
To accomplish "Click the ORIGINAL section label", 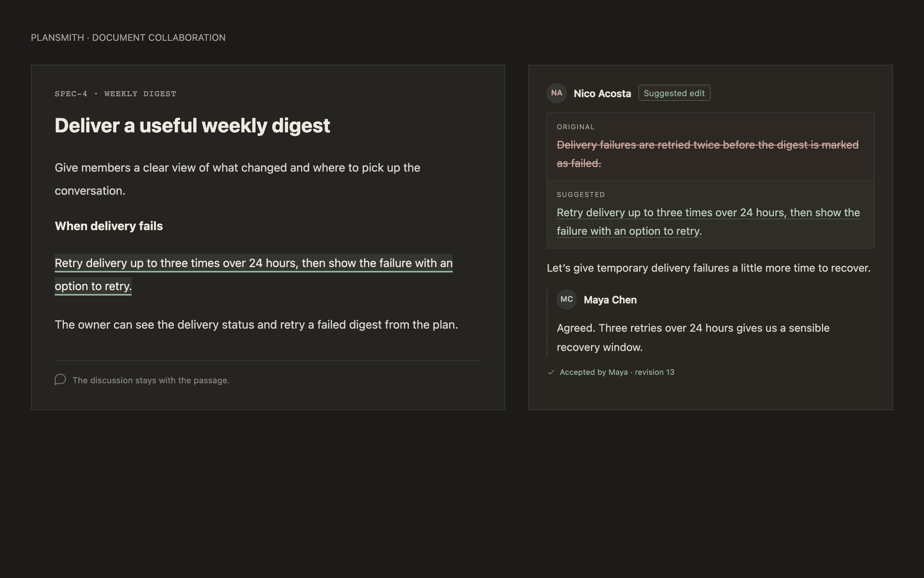I will coord(576,127).
